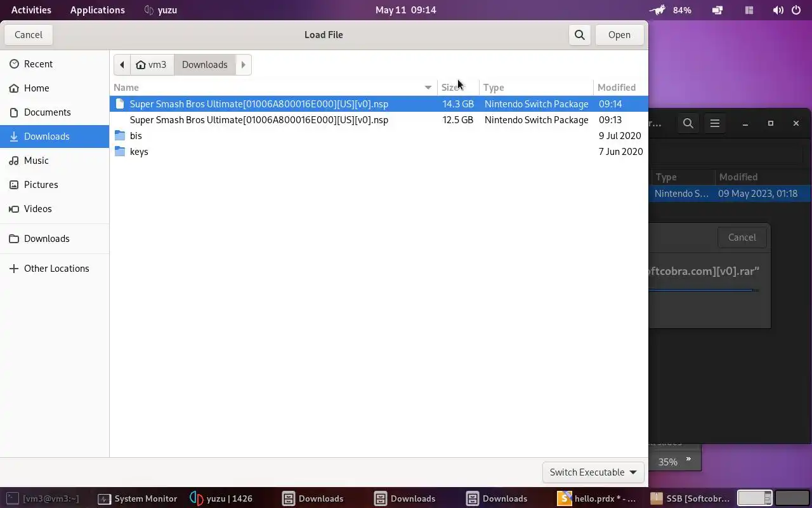
Task: Select the 12.5 GB Super Smash Bros nsp file
Action: [379, 120]
